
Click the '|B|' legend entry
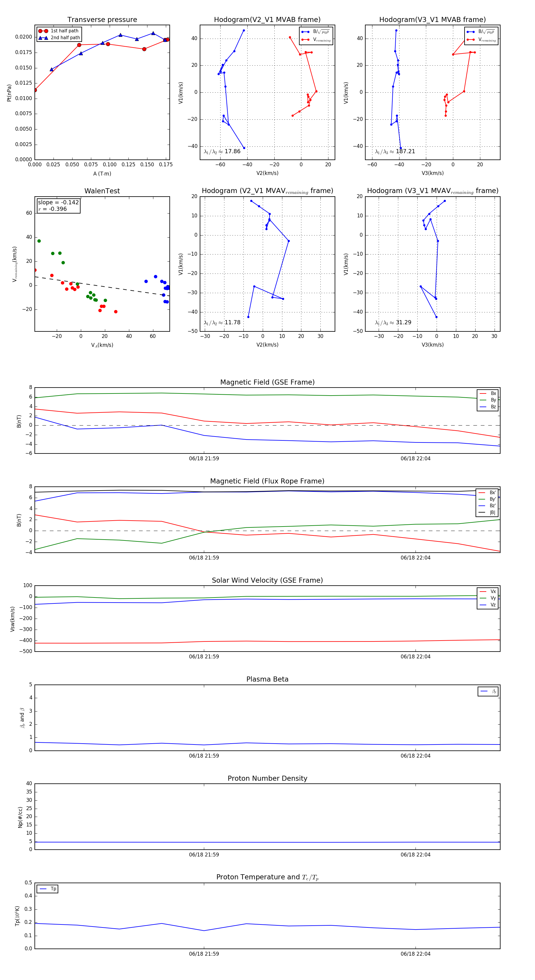[x=488, y=513]
